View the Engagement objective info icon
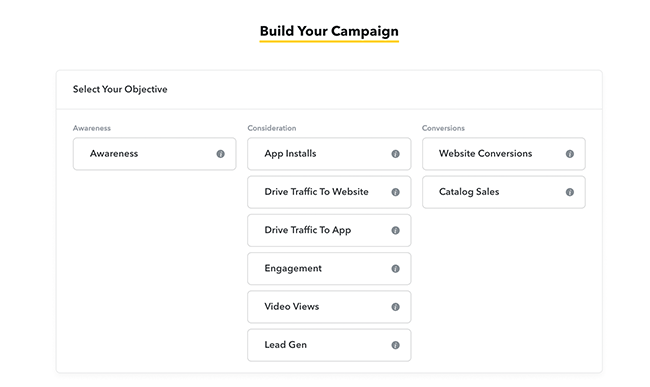Screen dimensions: 650x387 point(395,268)
